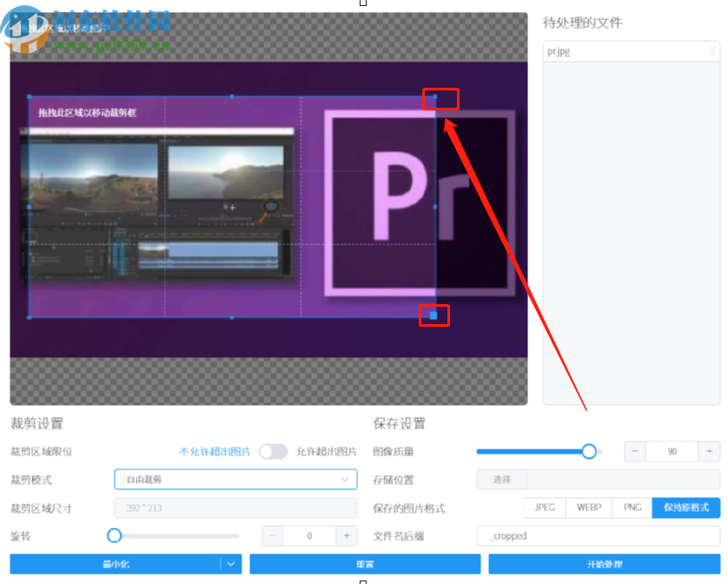The image size is (728, 584).
Task: Open the crop mode dropdown showing 自由裁剪
Action: pos(235,480)
